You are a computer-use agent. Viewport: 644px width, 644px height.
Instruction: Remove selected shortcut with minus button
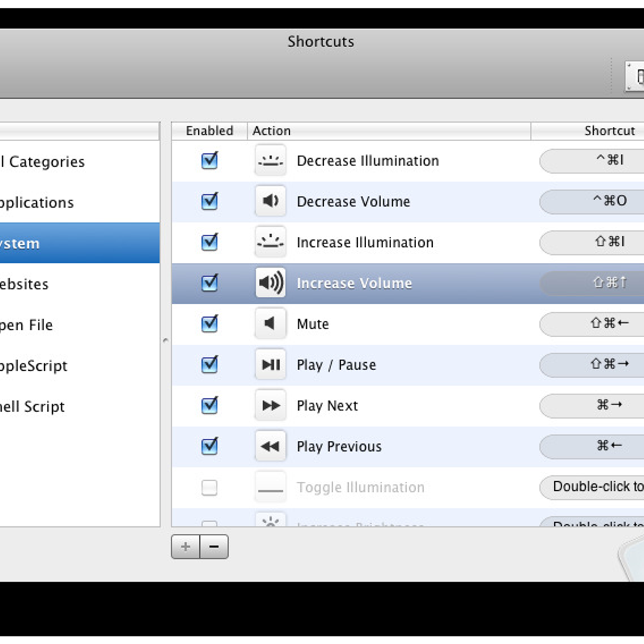(x=214, y=547)
